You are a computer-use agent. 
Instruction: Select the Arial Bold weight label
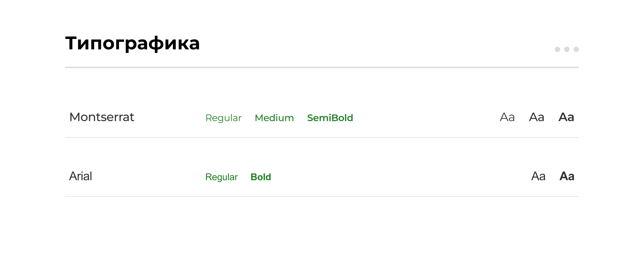[261, 177]
